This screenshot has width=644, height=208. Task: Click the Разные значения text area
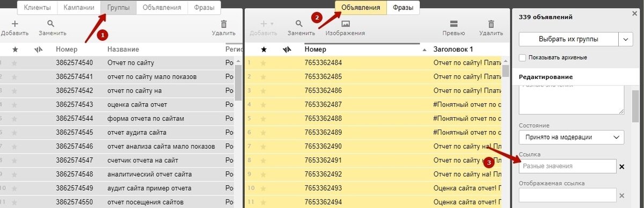572,99
